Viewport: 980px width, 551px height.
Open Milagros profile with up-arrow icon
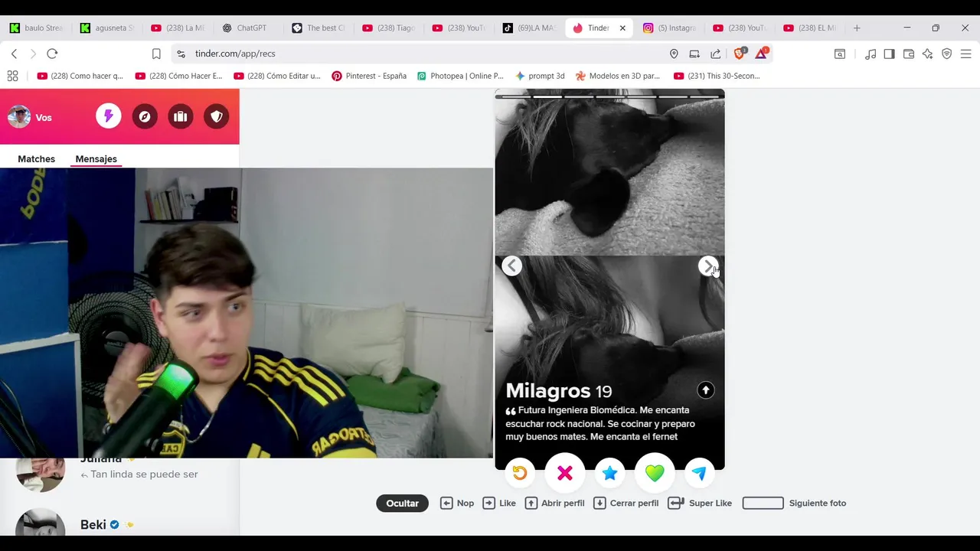click(706, 390)
